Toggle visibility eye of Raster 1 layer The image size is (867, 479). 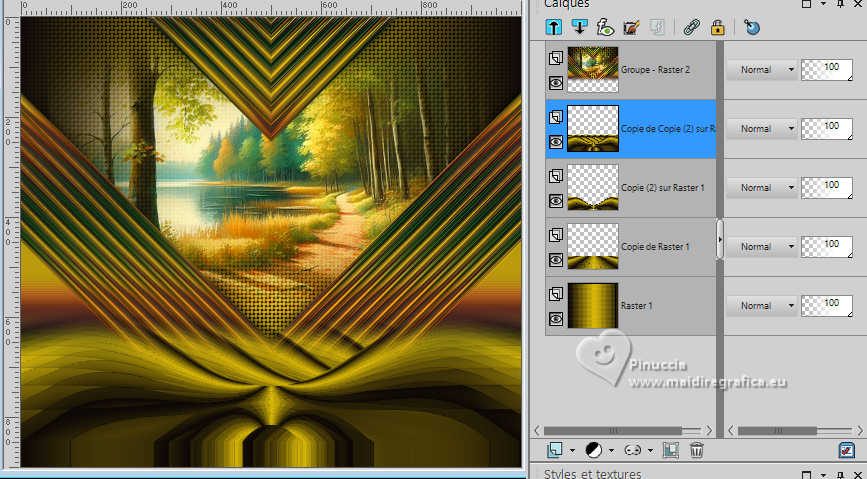tap(556, 319)
